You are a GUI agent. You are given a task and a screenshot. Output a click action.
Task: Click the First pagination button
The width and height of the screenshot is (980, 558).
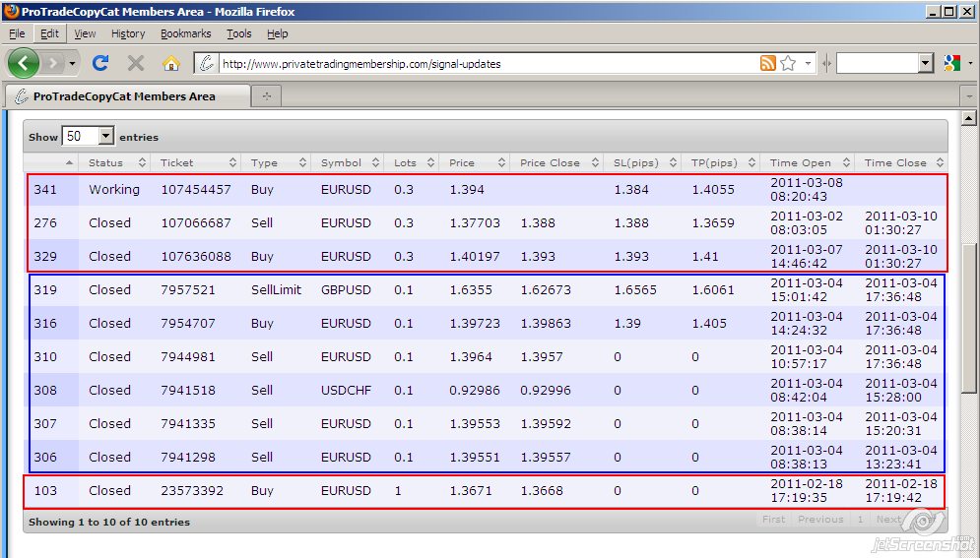773,520
